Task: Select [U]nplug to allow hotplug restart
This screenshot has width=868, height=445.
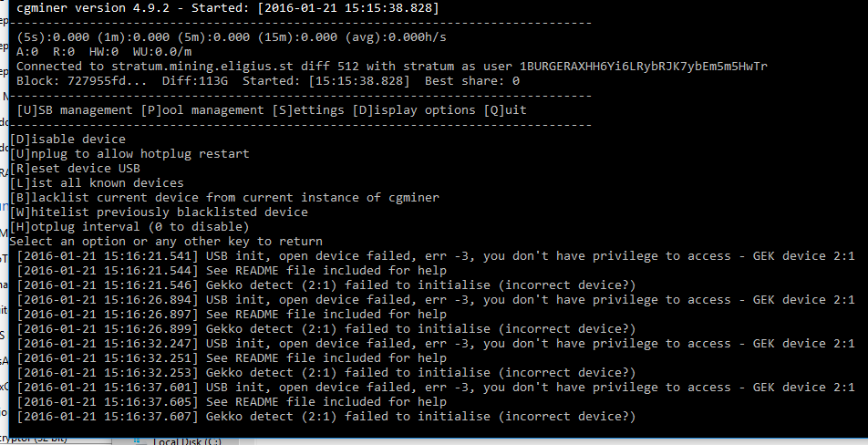Action: [129, 154]
